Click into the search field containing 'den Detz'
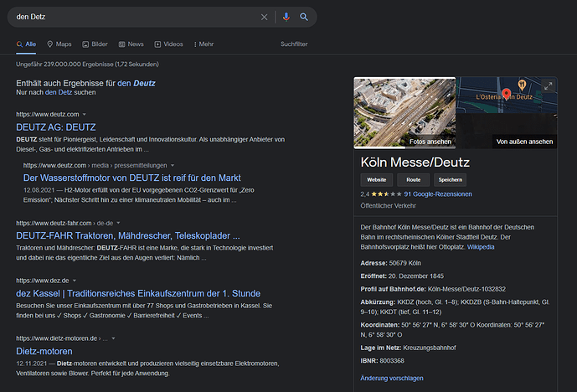This screenshot has width=577, height=392. tap(134, 17)
